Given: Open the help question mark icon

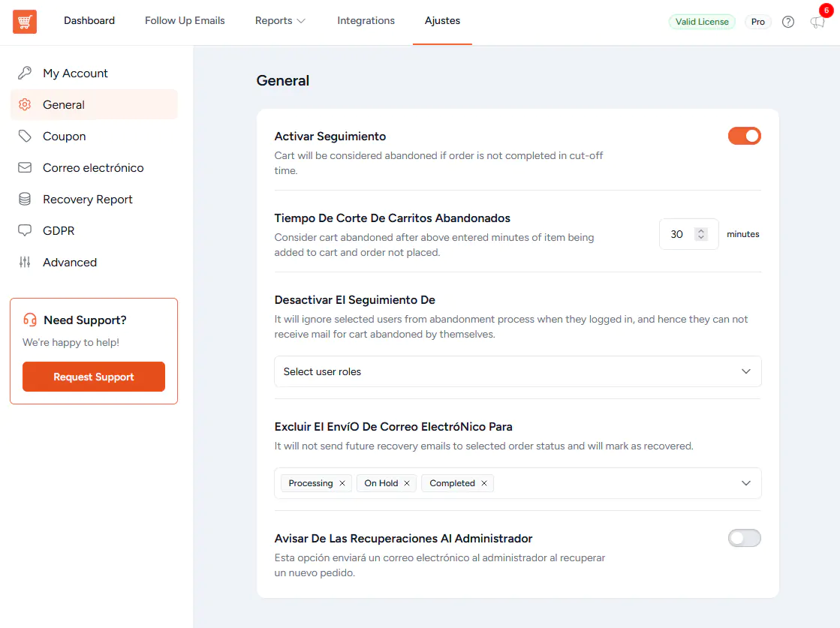Looking at the screenshot, I should 787,22.
